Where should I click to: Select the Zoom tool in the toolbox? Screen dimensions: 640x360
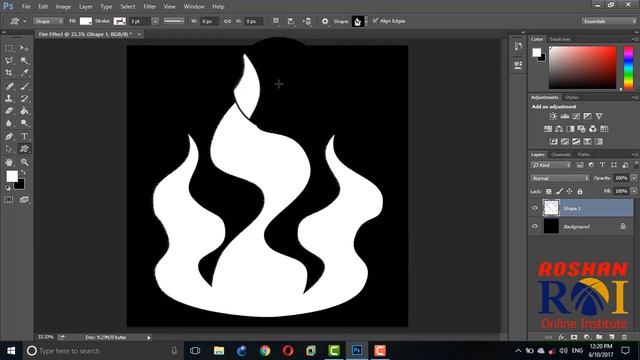pyautogui.click(x=24, y=162)
